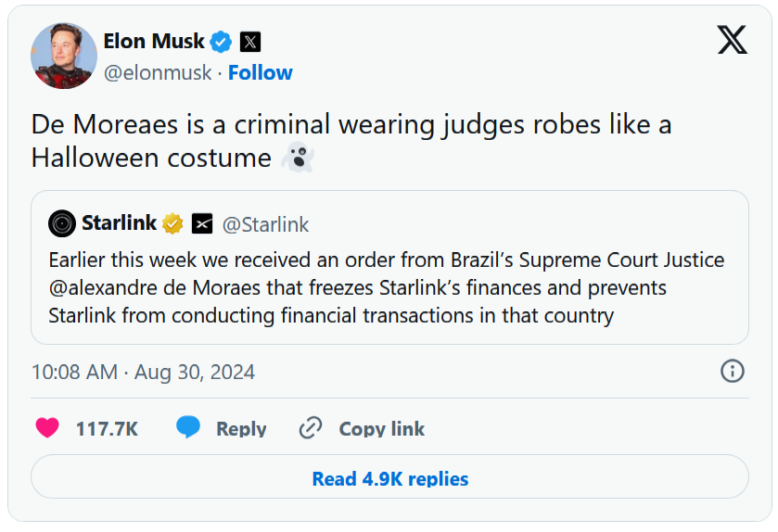Read 4.9K replies
Image resolution: width=778 pixels, height=532 pixels.
389,479
